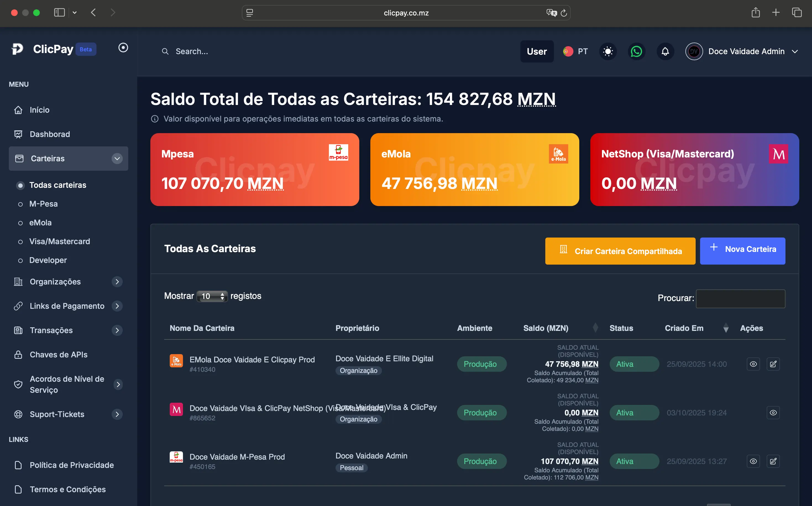The width and height of the screenshot is (812, 506).
Task: Open the Chaves de APIs section
Action: 59,354
